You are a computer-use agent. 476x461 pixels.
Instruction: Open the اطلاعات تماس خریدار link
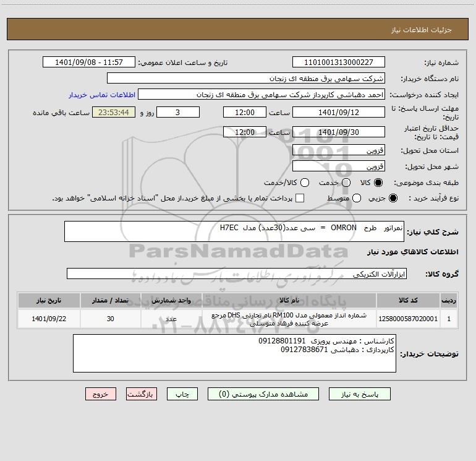[102, 95]
